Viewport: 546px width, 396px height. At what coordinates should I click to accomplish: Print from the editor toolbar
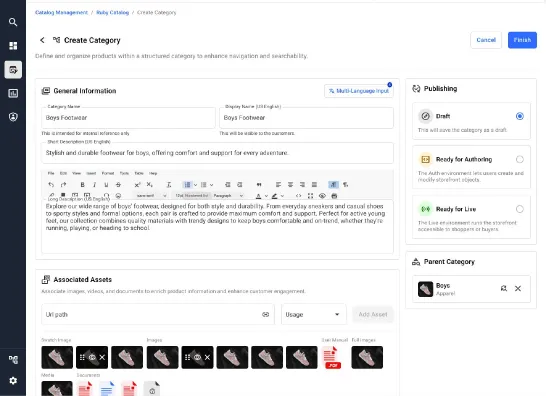coord(334,196)
